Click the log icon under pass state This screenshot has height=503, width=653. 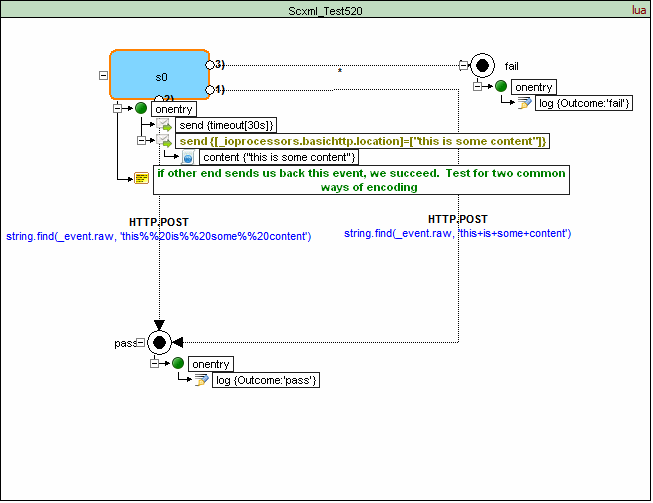point(200,380)
